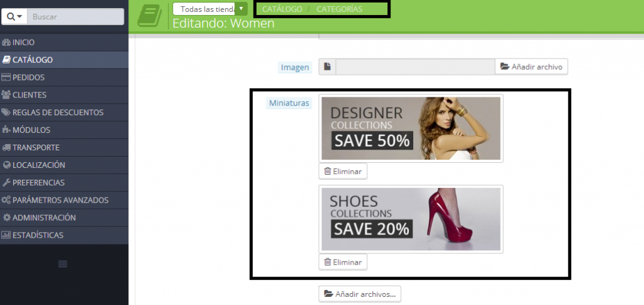The width and height of the screenshot is (644, 305).
Task: Open the Clientes section
Action: [29, 95]
